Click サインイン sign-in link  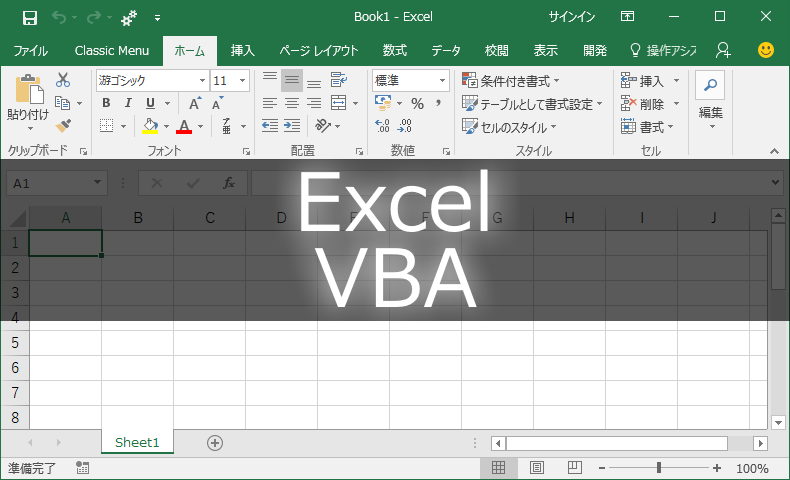572,17
